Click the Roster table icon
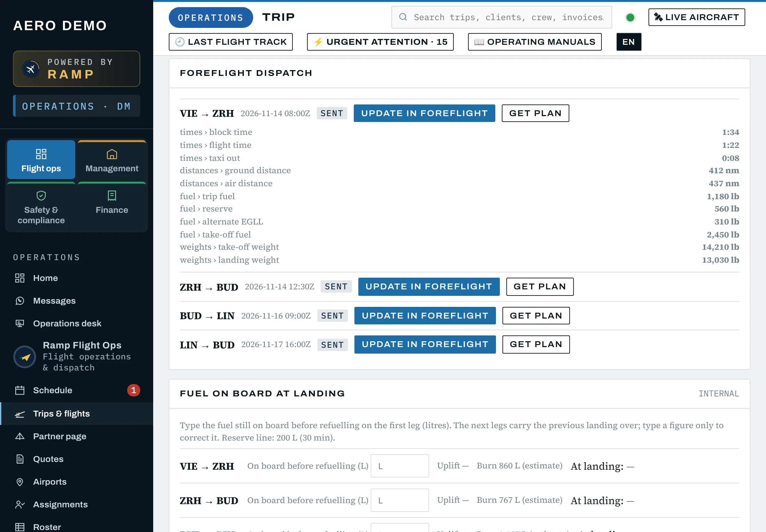766x532 pixels. (20, 527)
